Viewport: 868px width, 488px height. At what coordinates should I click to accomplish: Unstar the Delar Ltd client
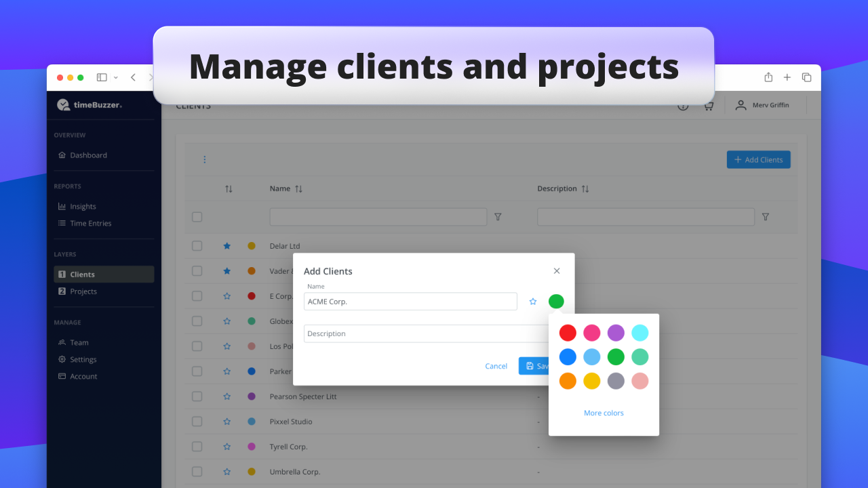tap(227, 246)
